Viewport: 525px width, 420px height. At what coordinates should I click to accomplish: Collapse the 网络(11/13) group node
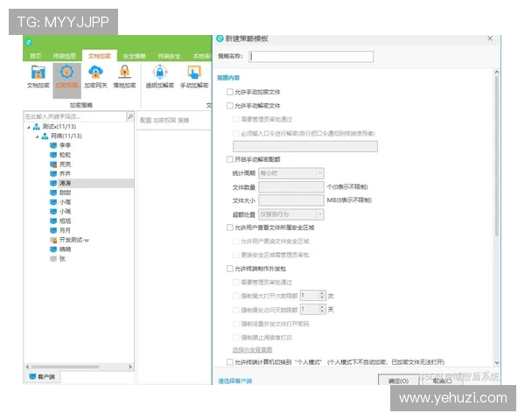[x=36, y=137]
